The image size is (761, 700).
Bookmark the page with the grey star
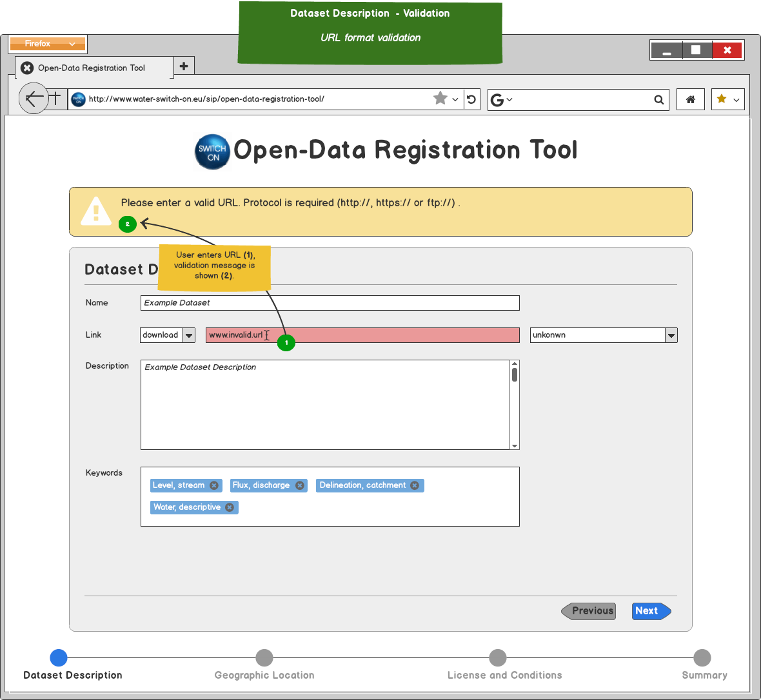coord(440,99)
